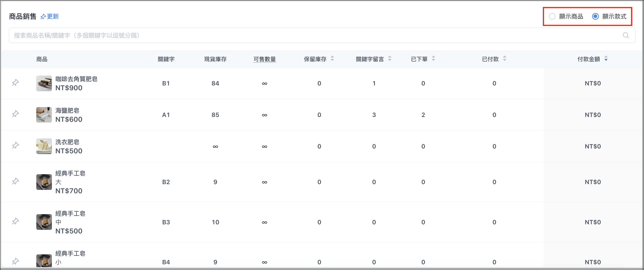Pin the 海鹽肥皂 product row
The image size is (644, 270).
pyautogui.click(x=16, y=114)
